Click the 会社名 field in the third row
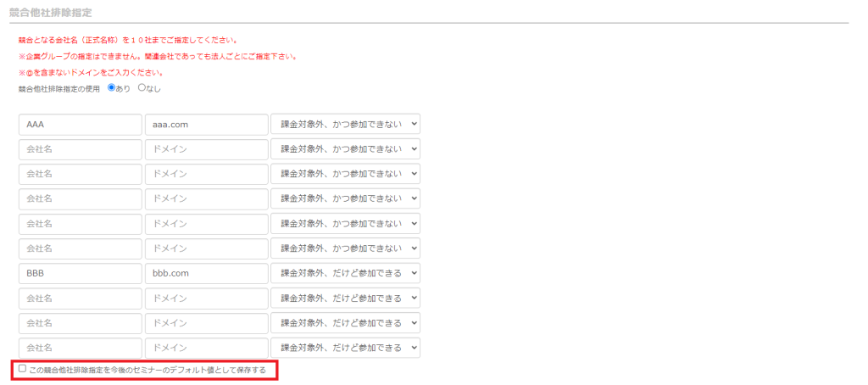 (80, 175)
